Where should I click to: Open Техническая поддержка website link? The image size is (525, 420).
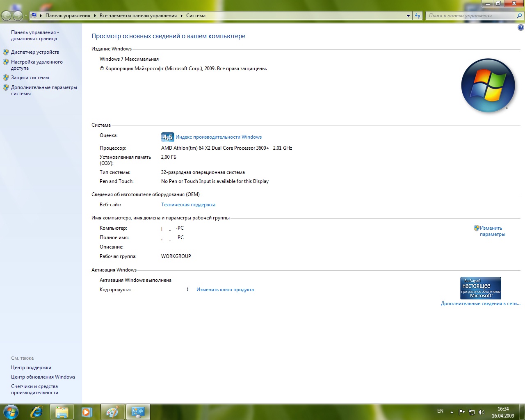coord(188,205)
